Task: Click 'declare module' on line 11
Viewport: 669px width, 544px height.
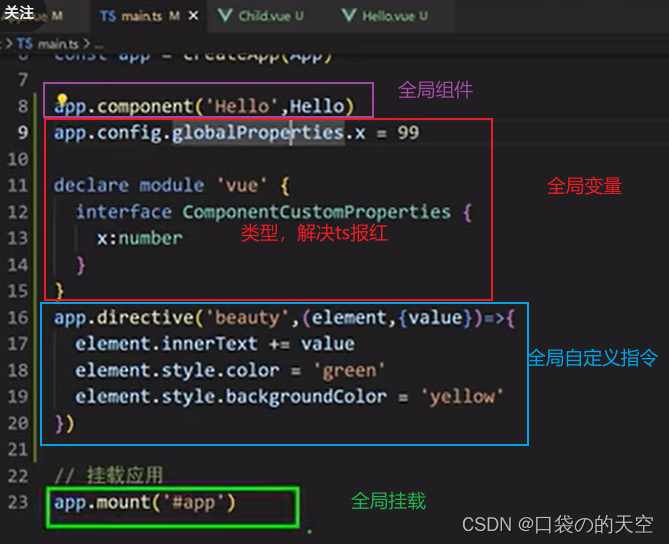Action: [129, 186]
